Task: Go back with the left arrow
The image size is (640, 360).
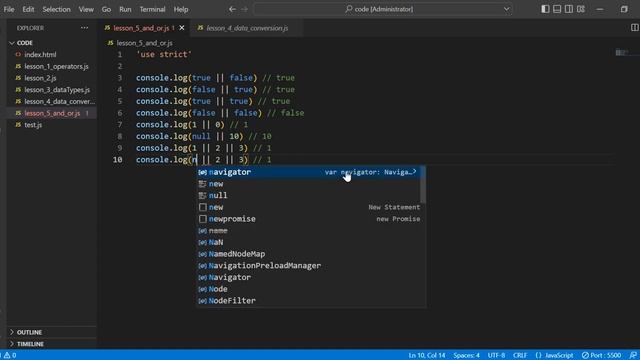Action: point(232,9)
